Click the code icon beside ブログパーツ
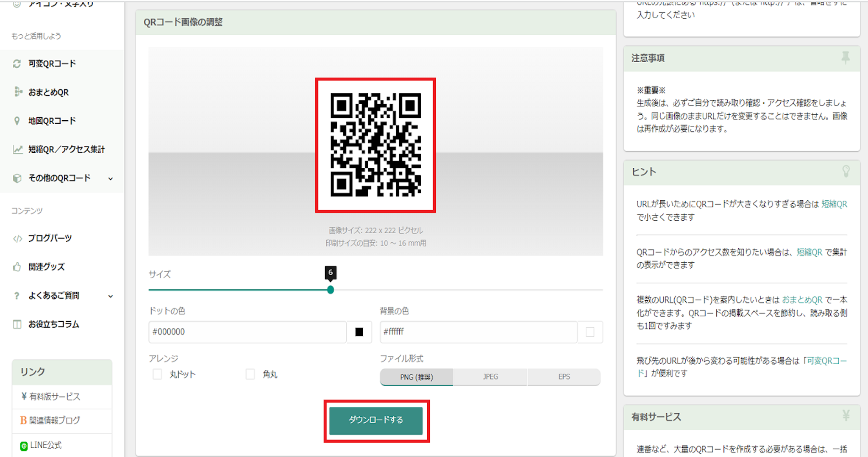This screenshot has height=457, width=868. pyautogui.click(x=17, y=238)
